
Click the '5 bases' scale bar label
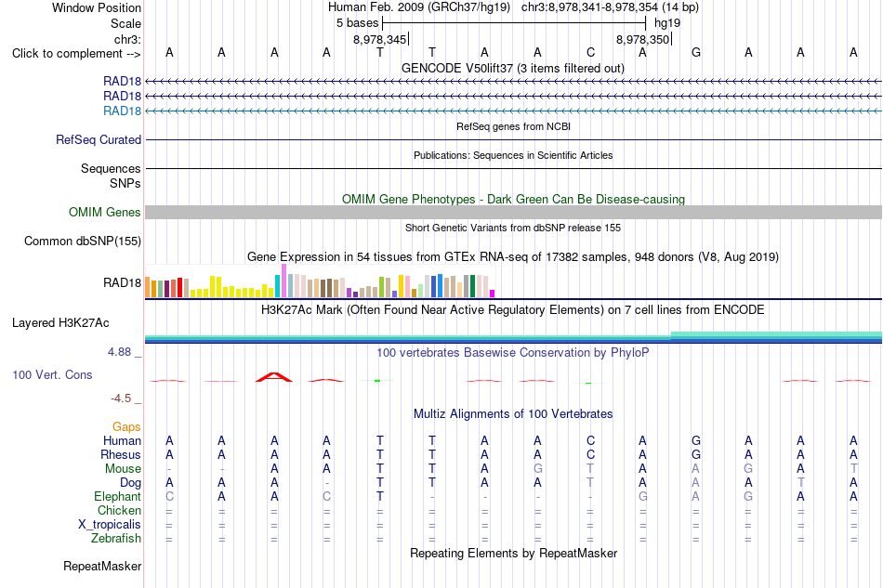click(358, 23)
